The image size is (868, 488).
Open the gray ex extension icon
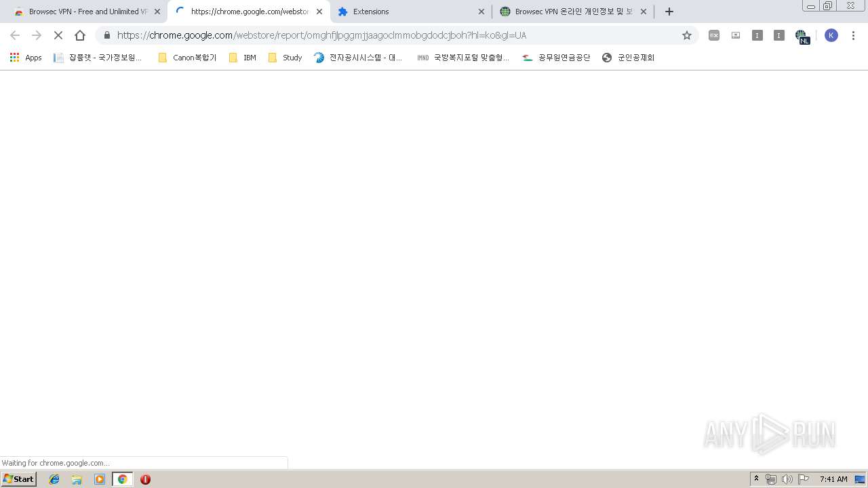tap(714, 35)
